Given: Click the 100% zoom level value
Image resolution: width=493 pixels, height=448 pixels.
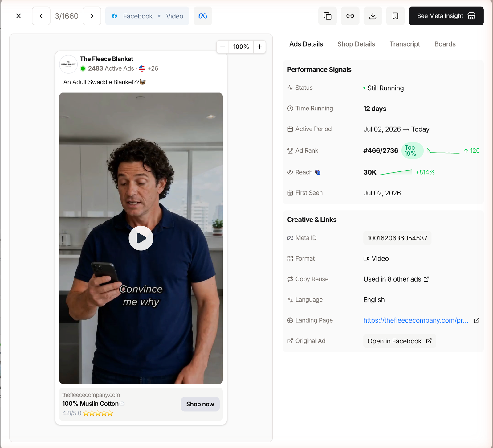Looking at the screenshot, I should (241, 47).
